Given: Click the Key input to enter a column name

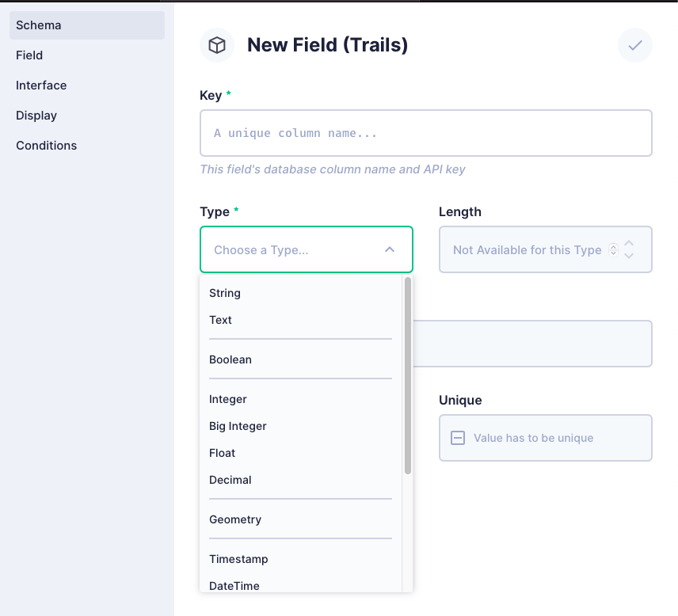Looking at the screenshot, I should [x=425, y=132].
